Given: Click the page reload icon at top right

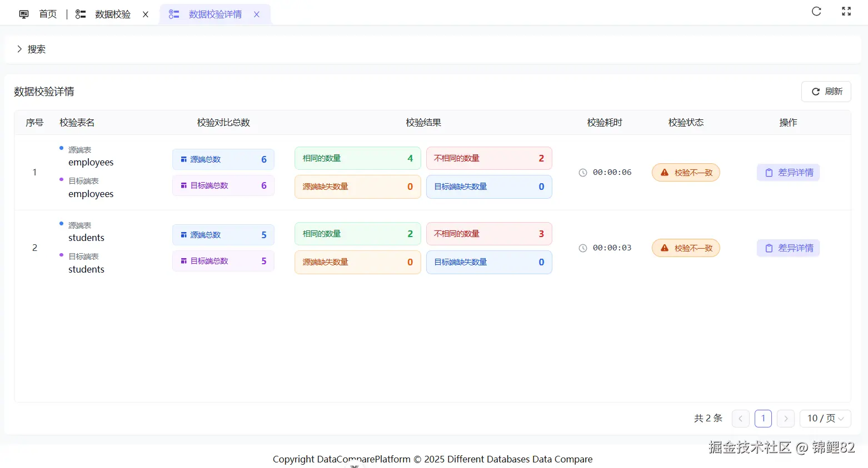Looking at the screenshot, I should click(x=816, y=11).
